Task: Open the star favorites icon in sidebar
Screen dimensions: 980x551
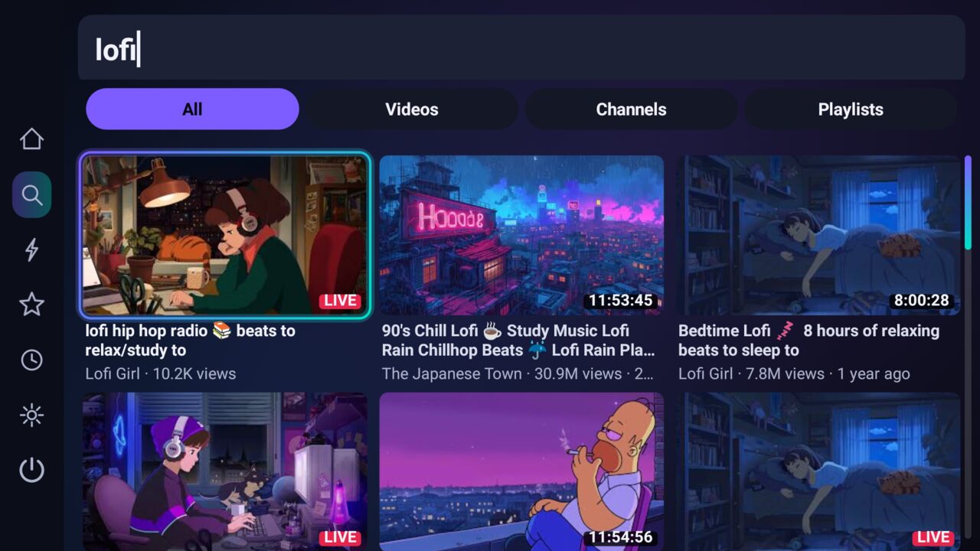Action: pos(31,305)
